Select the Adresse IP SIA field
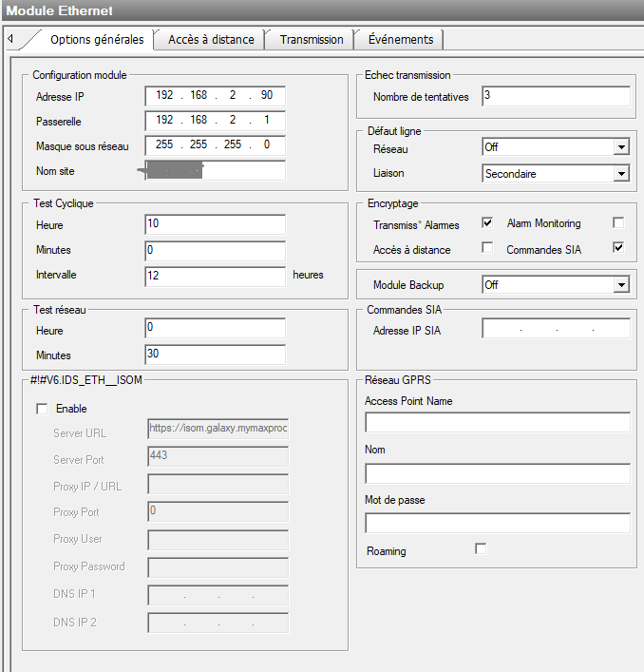This screenshot has width=644, height=672. [556, 329]
